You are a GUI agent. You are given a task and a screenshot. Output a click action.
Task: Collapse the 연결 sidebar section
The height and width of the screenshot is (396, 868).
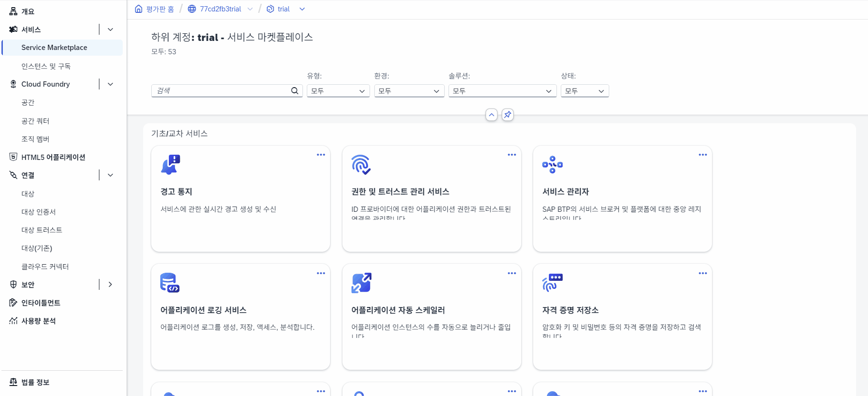click(x=110, y=175)
